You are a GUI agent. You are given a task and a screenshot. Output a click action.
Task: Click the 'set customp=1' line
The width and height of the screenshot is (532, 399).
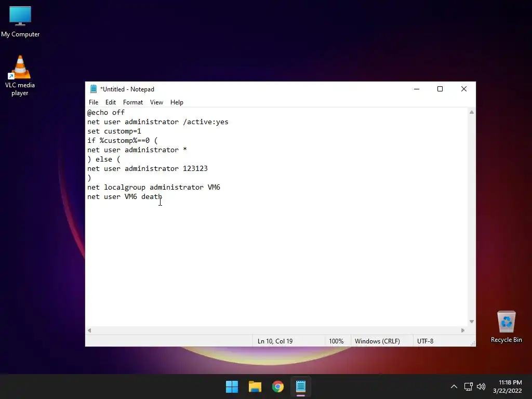coord(114,131)
